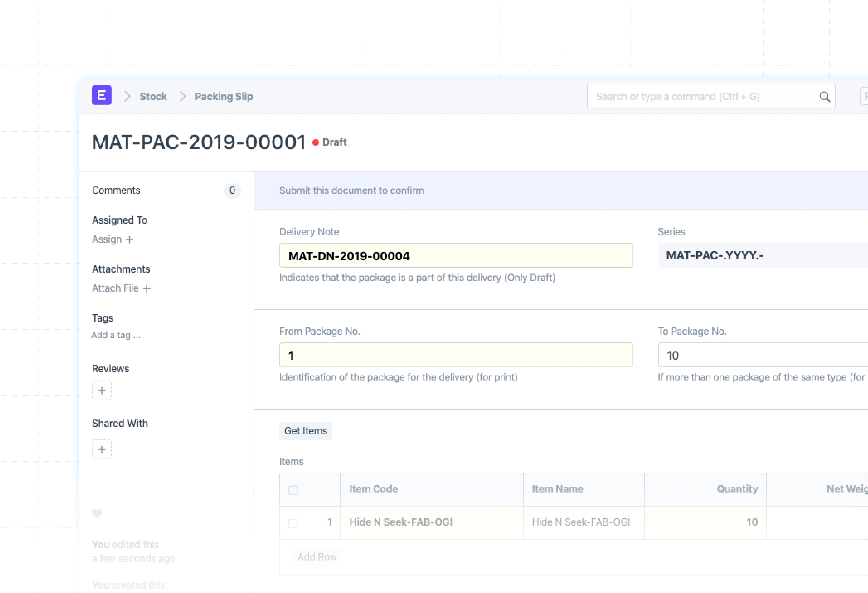Click the plus icon next to Assign
868x593 pixels.
tap(130, 240)
